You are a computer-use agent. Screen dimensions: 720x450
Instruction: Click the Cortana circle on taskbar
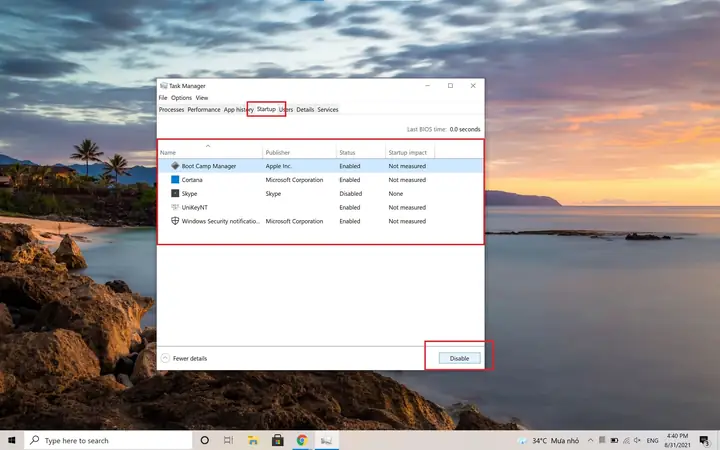[x=204, y=440]
